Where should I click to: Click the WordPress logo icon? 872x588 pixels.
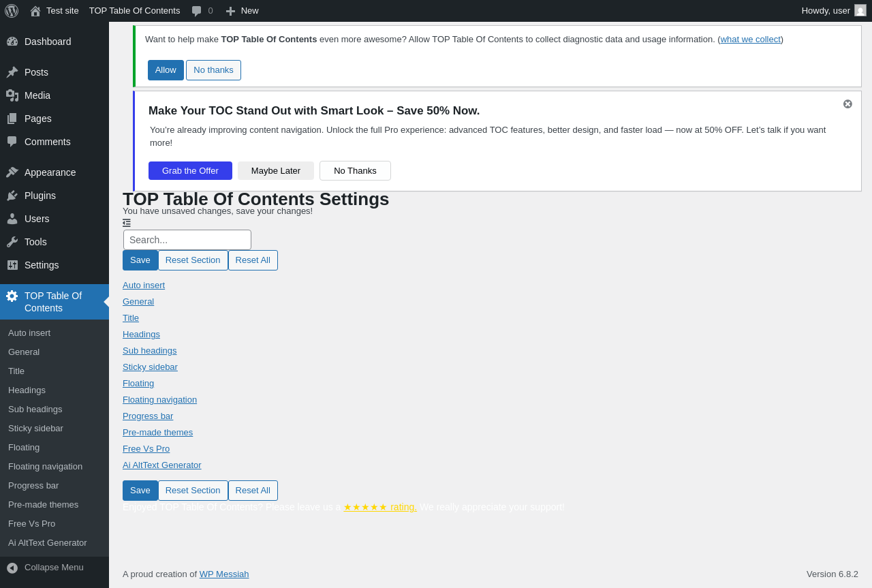[12, 11]
